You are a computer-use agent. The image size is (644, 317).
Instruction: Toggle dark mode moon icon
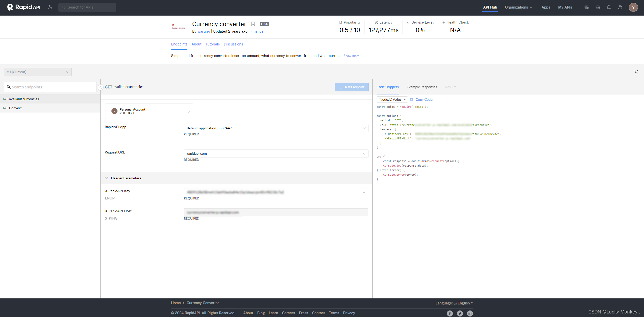click(50, 7)
